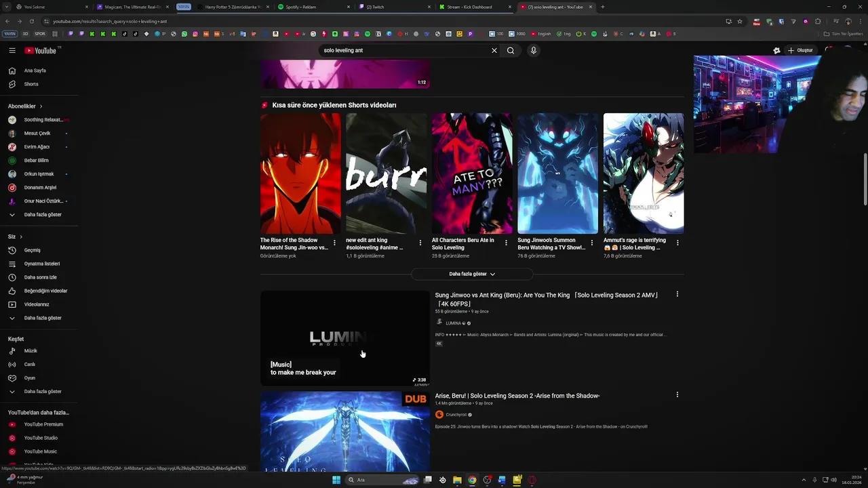This screenshot has height=488, width=868.
Task: Open the YouTube hamburger guide menu
Action: click(x=12, y=50)
